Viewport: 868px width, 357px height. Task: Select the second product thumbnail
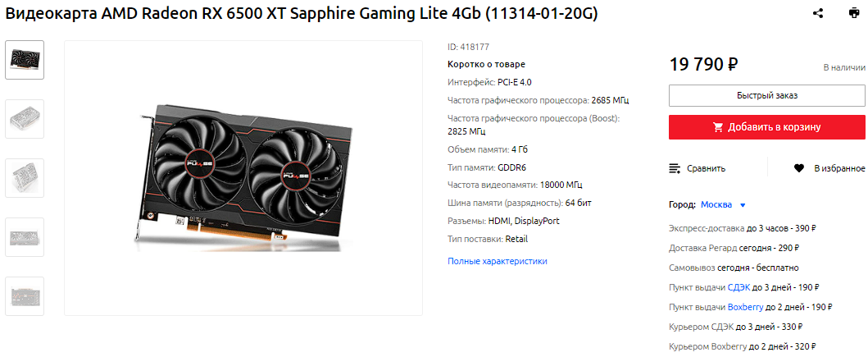(x=25, y=119)
